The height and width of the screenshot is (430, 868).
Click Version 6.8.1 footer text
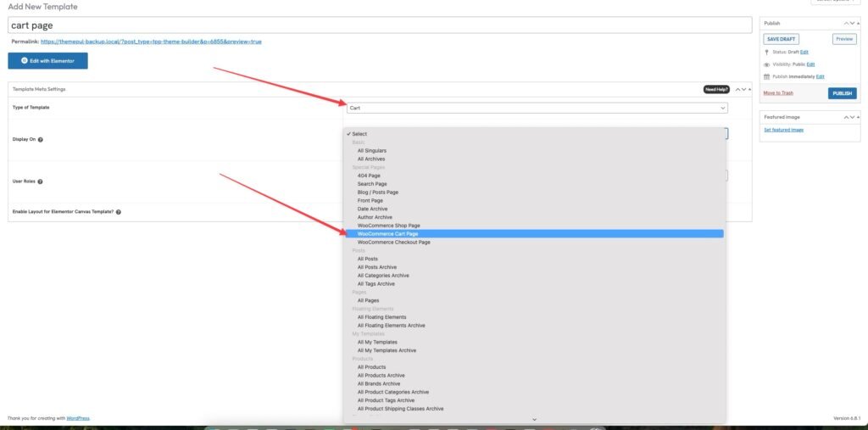coord(847,418)
